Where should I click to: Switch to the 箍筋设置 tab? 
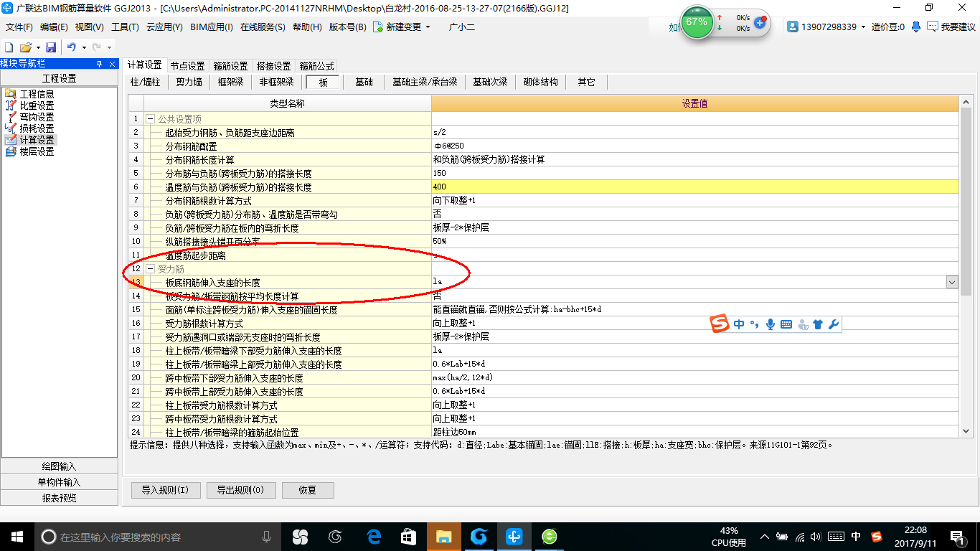pos(230,66)
